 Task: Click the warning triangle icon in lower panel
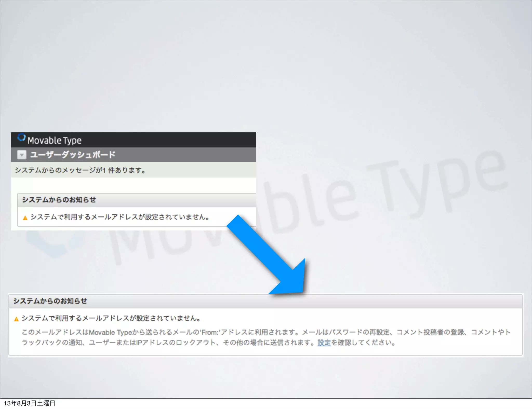click(x=16, y=319)
